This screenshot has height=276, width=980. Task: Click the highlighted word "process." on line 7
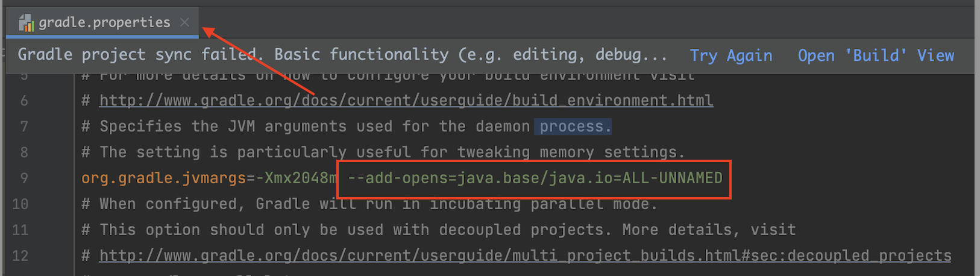pos(574,127)
